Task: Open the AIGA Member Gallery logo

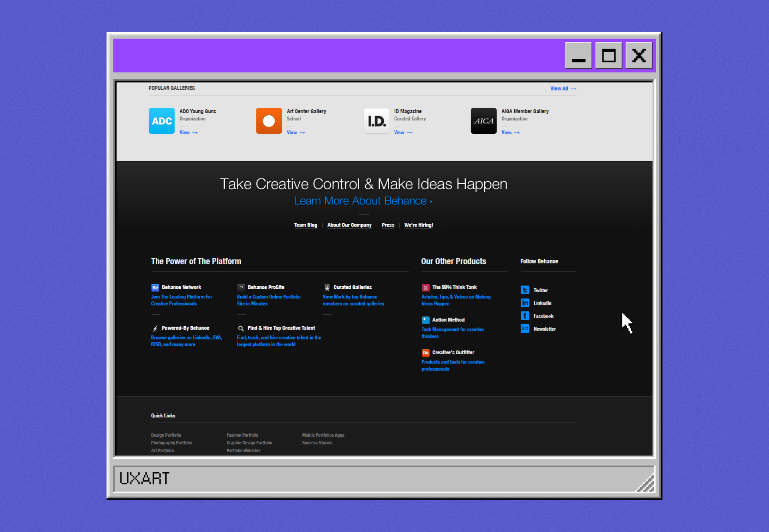Action: tap(483, 121)
